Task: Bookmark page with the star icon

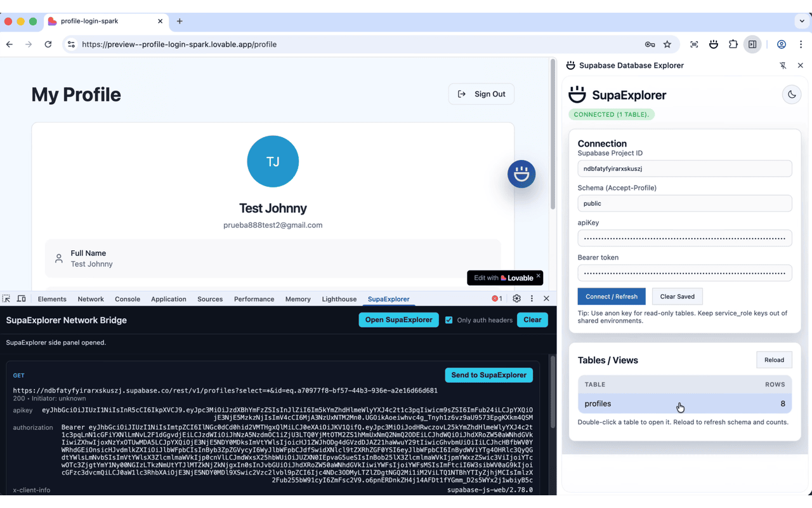Action: (x=667, y=44)
